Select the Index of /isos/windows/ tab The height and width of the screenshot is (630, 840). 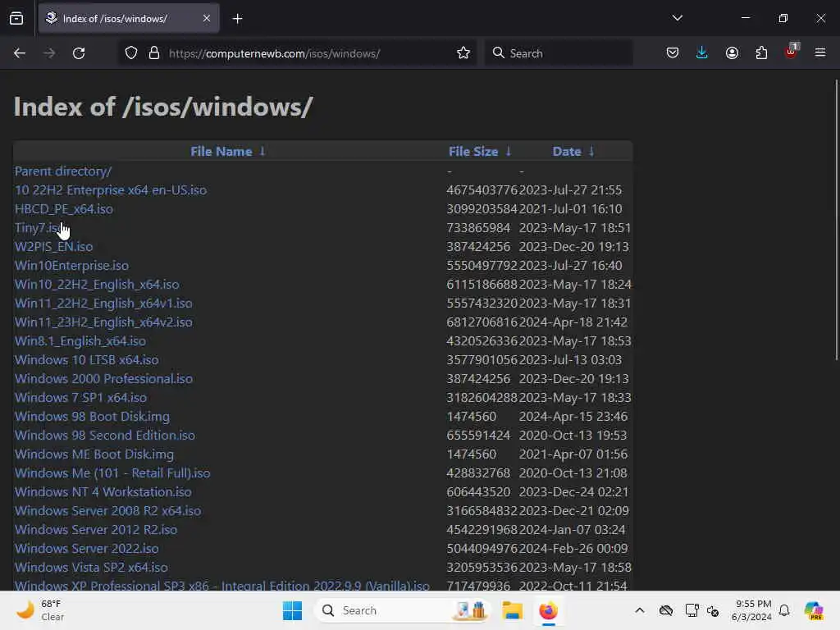[x=129, y=18]
